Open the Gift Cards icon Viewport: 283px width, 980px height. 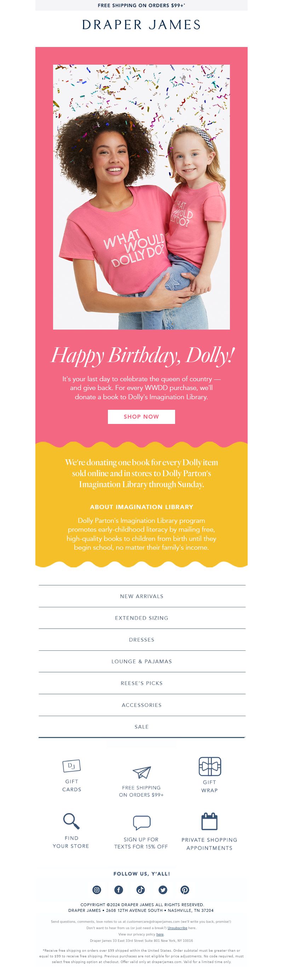(x=71, y=766)
